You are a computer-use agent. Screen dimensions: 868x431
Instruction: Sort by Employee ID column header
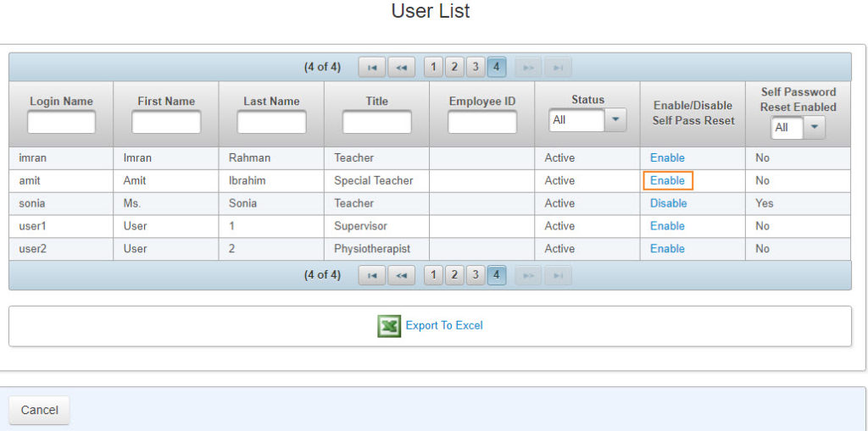482,102
